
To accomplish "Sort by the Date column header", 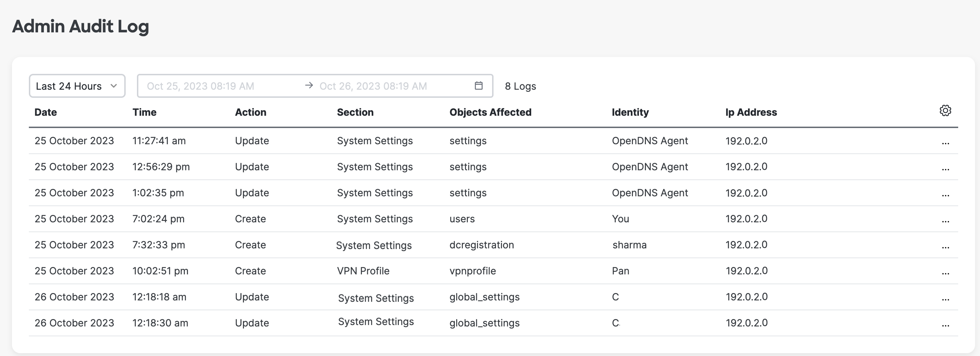I will [46, 112].
